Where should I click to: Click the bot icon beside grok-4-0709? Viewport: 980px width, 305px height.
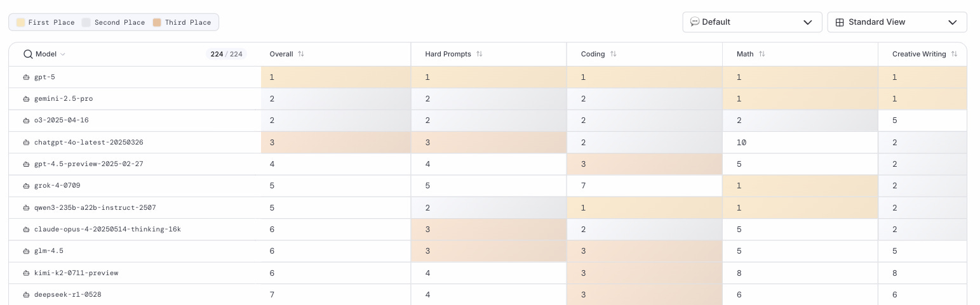26,186
